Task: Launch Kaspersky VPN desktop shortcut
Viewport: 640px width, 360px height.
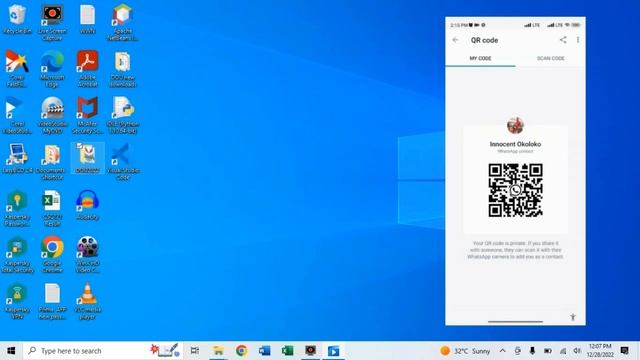Action: 17,301
